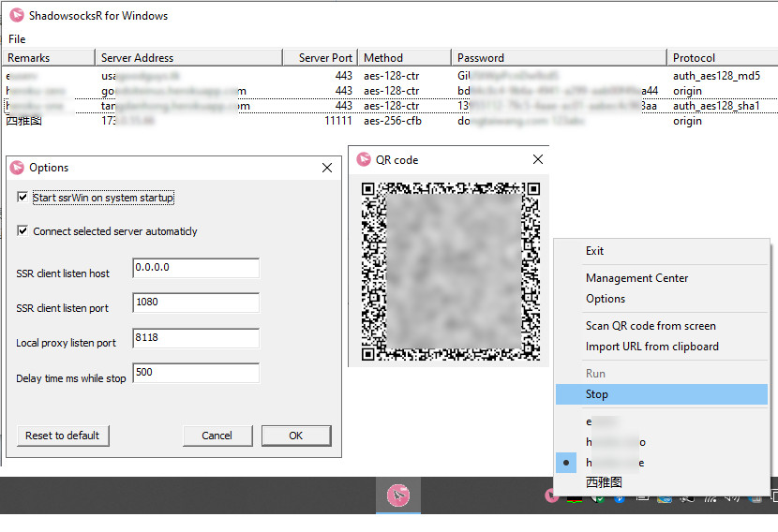Click the Method column header

404,58
